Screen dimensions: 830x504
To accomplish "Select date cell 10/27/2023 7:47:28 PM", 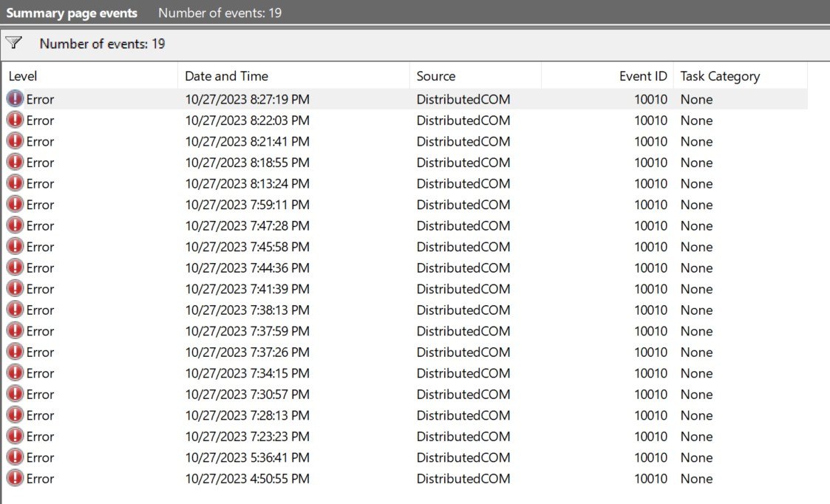I will tap(247, 226).
